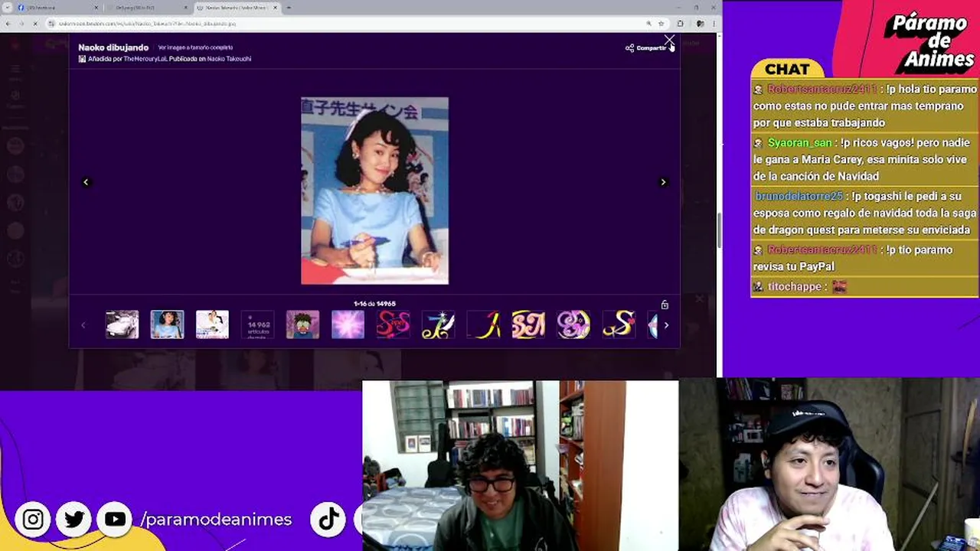
Task: Close the image lightbox with the X
Action: [x=669, y=39]
